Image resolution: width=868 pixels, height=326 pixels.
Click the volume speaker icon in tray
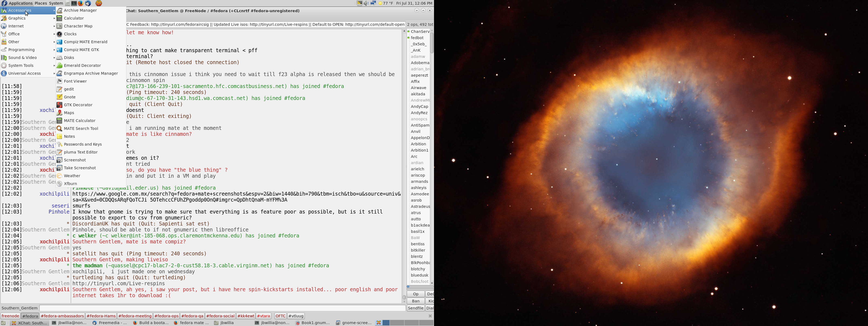[366, 3]
